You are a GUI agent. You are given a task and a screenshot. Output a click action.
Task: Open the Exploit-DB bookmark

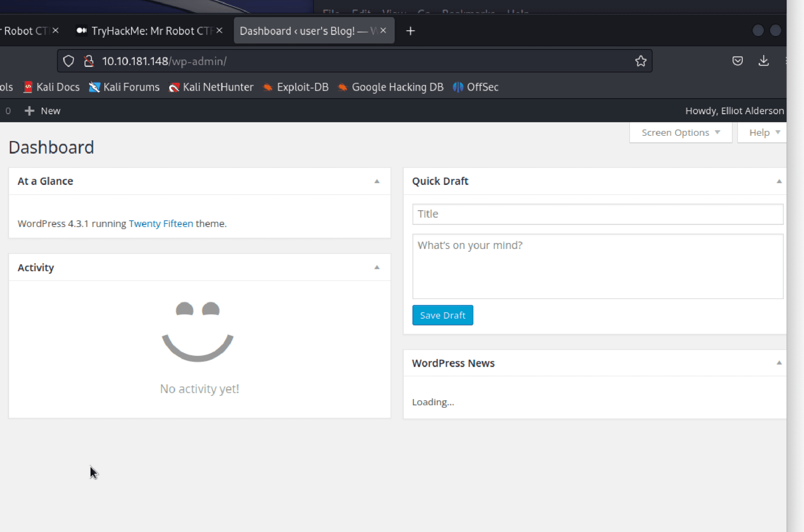(296, 87)
